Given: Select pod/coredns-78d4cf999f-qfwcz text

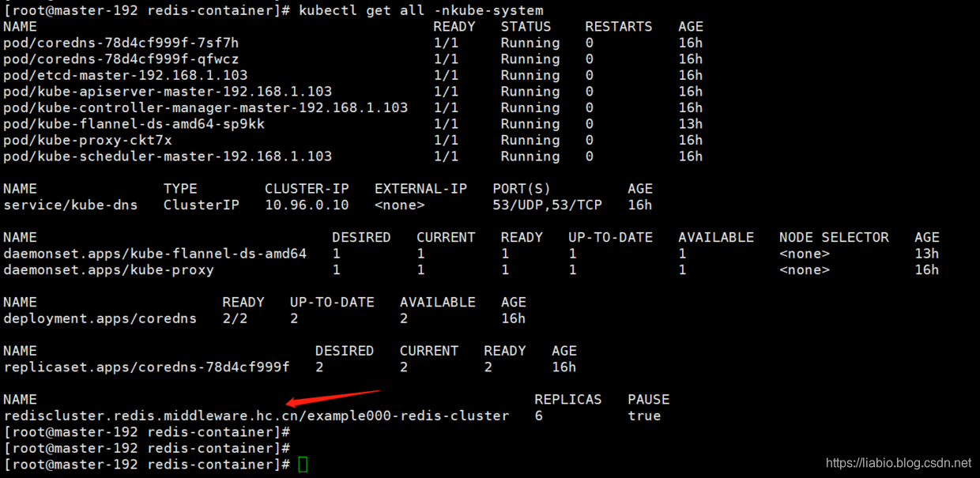Looking at the screenshot, I should pyautogui.click(x=121, y=59).
